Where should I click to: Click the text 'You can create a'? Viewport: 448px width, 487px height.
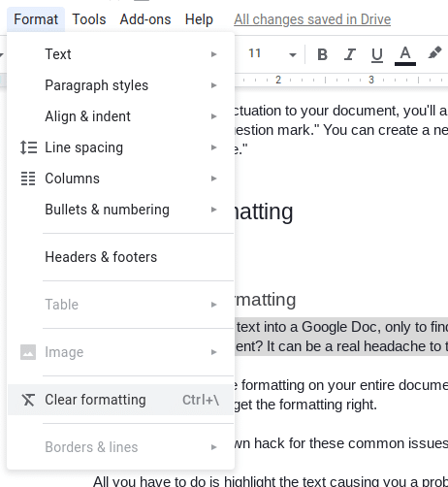[x=376, y=130]
